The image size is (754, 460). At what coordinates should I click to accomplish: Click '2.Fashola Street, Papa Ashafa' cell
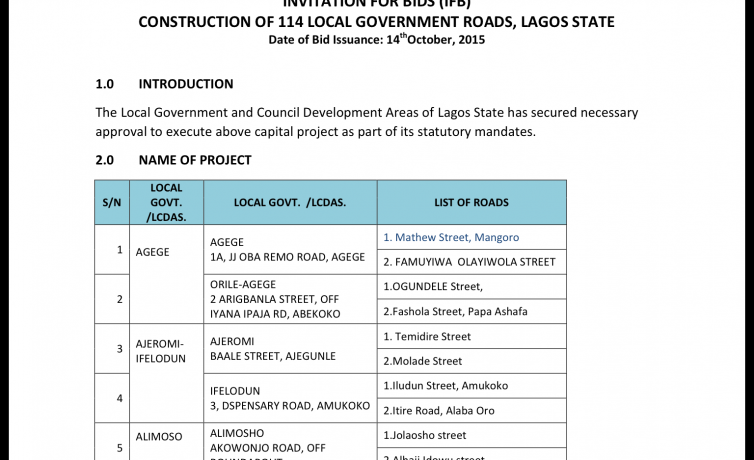coord(472,311)
